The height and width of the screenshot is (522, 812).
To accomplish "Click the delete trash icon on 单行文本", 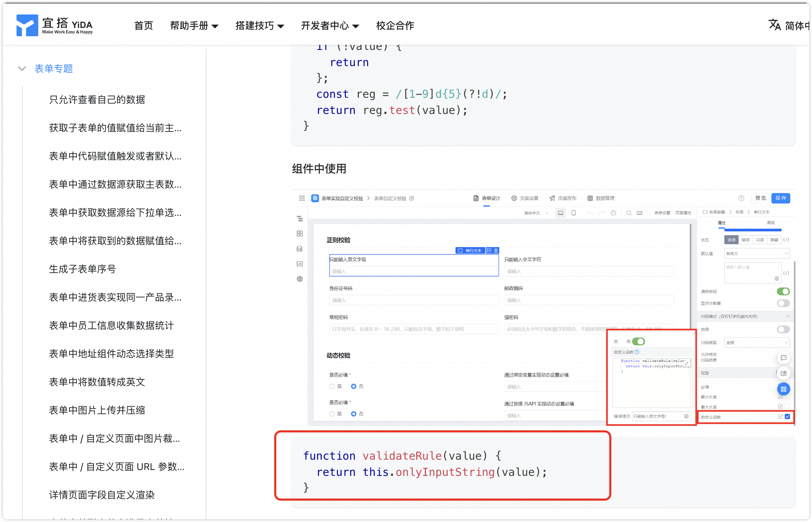I will [496, 251].
